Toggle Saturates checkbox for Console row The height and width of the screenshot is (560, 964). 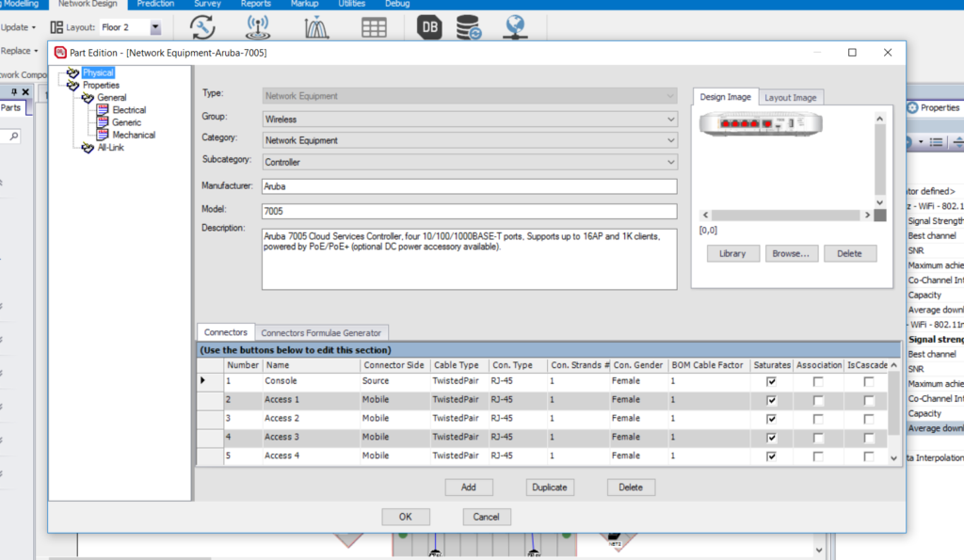point(772,382)
